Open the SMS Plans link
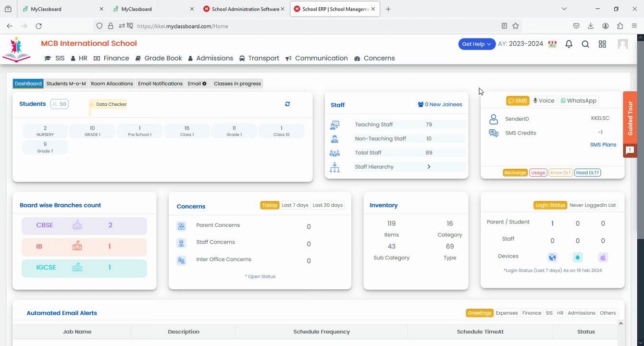Viewport: 644px width, 346px height. pyautogui.click(x=603, y=145)
